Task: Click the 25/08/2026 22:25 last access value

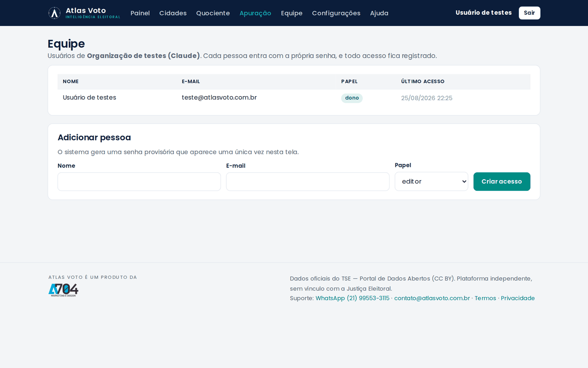Action: [x=427, y=98]
